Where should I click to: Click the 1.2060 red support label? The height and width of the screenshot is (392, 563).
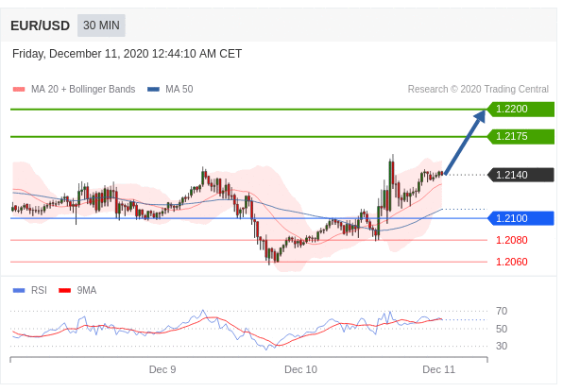click(x=512, y=262)
